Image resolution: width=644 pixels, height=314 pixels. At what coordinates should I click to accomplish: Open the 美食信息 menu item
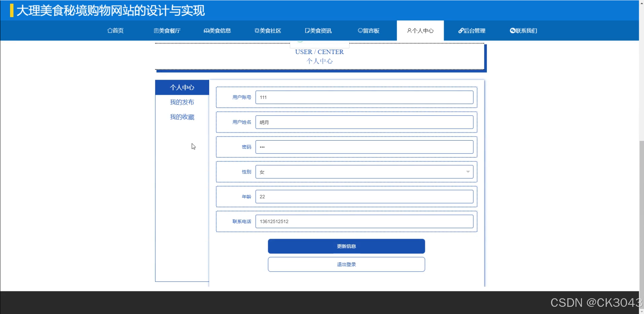pyautogui.click(x=217, y=30)
